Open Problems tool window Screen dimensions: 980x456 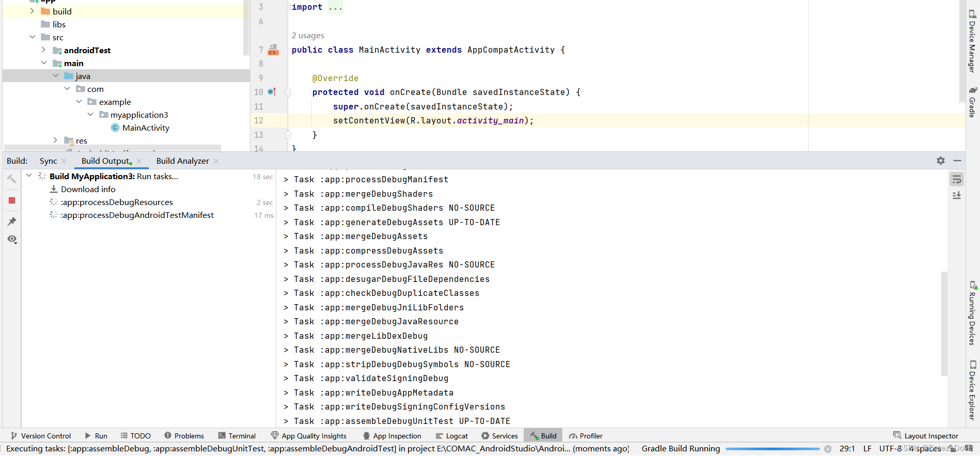click(184, 436)
